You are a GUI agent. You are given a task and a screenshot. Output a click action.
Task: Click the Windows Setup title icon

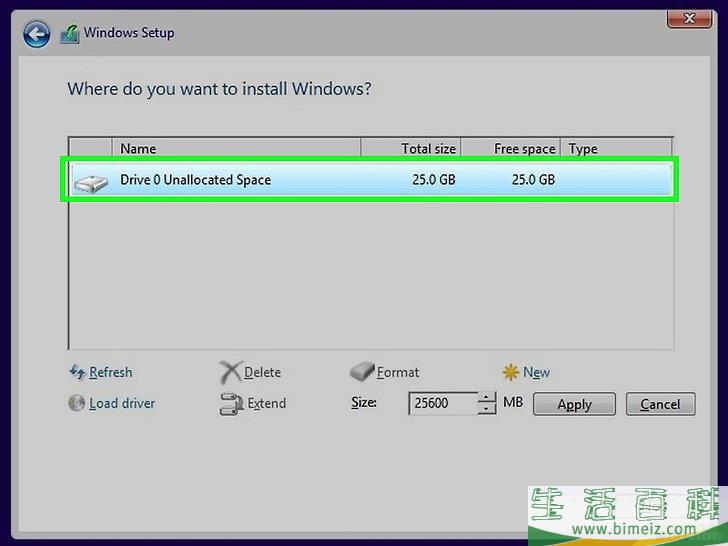(69, 34)
